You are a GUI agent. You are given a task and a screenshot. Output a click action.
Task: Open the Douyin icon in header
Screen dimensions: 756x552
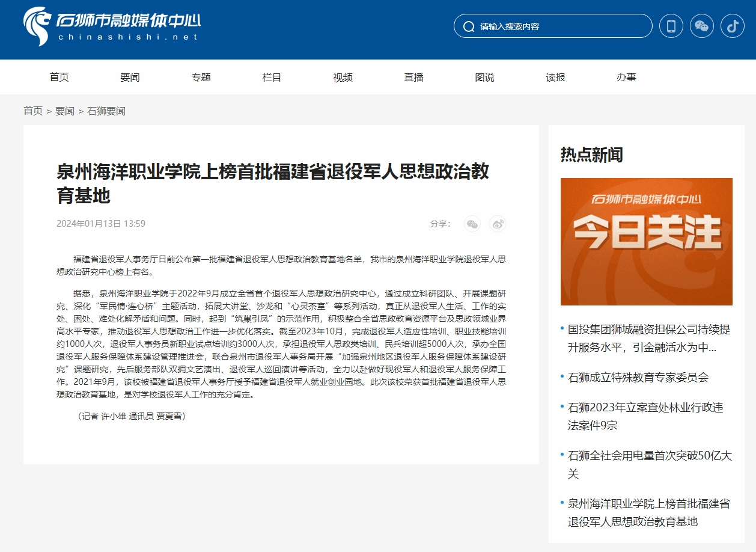(x=732, y=26)
